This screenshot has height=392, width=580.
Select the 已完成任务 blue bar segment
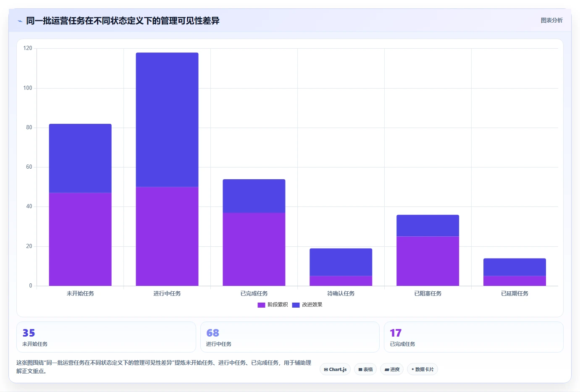(x=254, y=196)
